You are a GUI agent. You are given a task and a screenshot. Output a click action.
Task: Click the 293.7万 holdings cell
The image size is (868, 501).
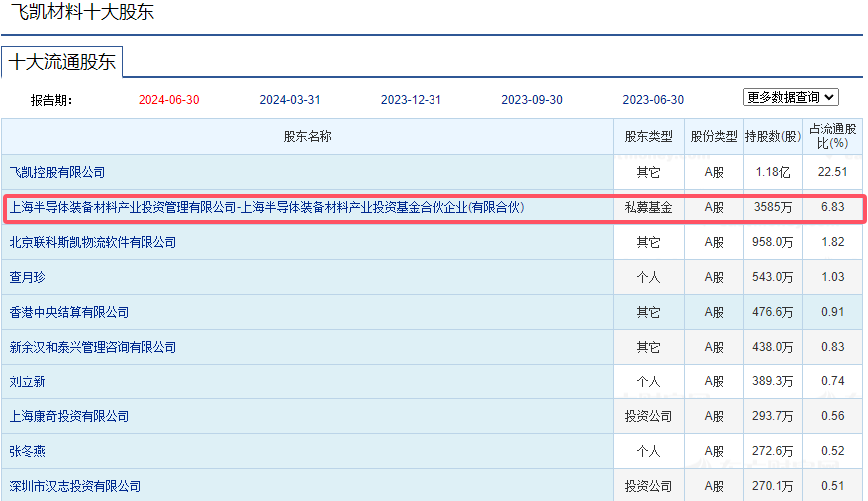772,416
